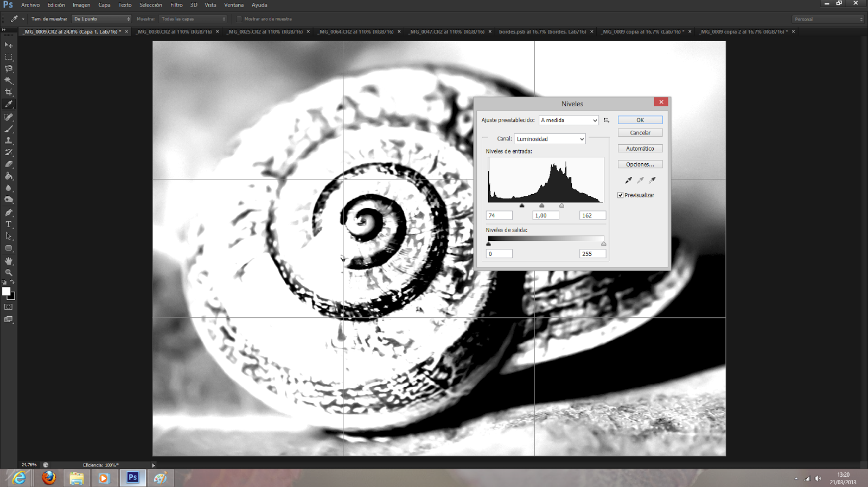Select the Zoom tool
This screenshot has height=487, width=868.
pos(9,273)
